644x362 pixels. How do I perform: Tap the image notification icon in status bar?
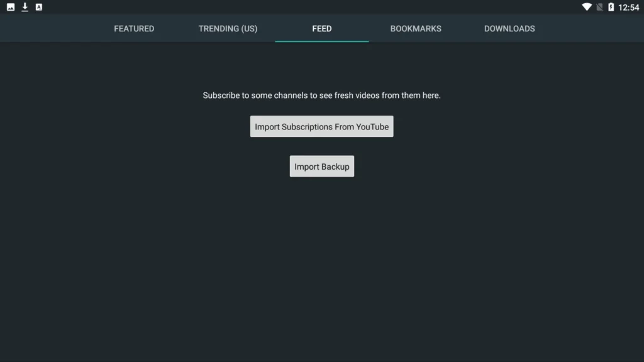pyautogui.click(x=11, y=7)
